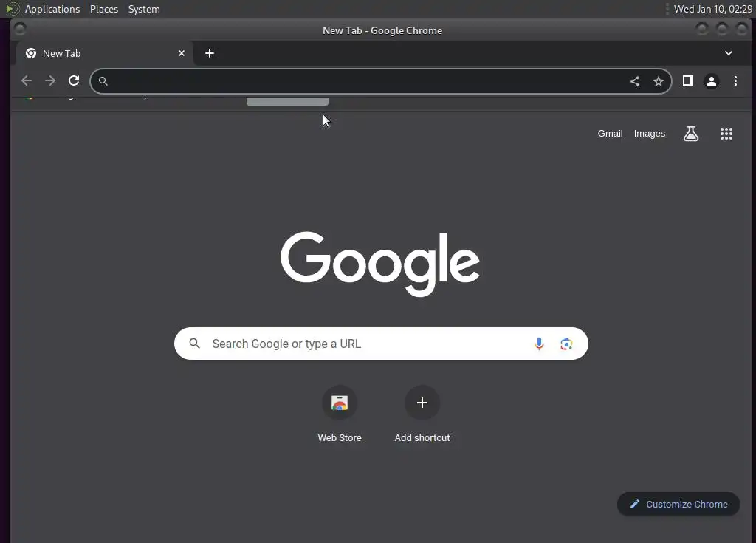Start voice search with the microphone

pos(539,344)
